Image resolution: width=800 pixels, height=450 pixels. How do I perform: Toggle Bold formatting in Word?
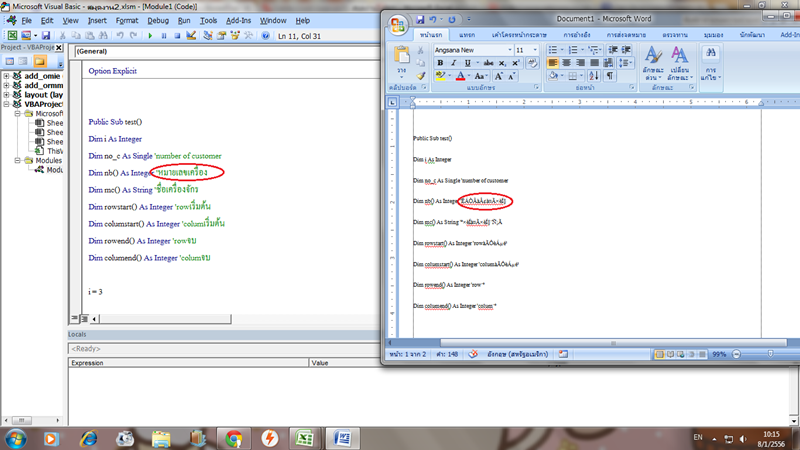[x=440, y=63]
